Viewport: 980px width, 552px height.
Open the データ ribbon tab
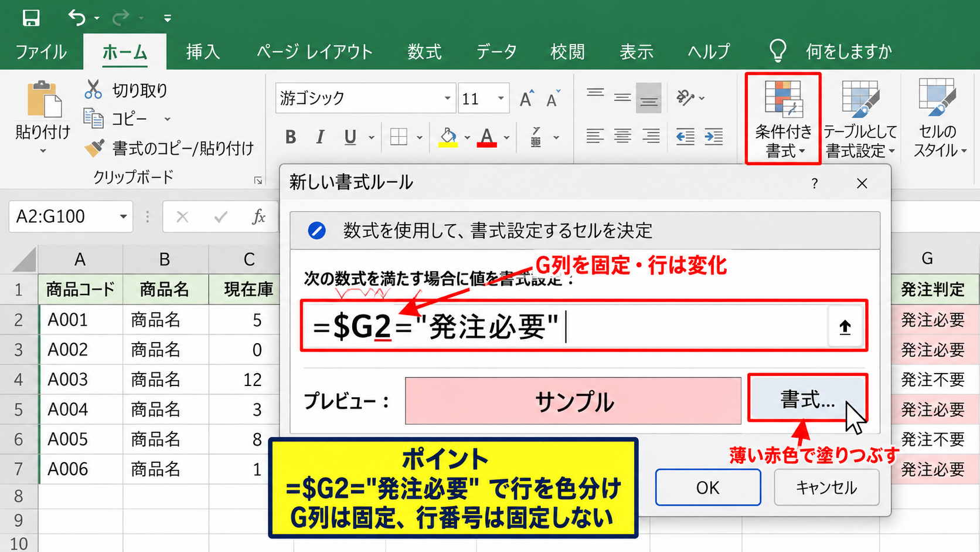point(496,52)
